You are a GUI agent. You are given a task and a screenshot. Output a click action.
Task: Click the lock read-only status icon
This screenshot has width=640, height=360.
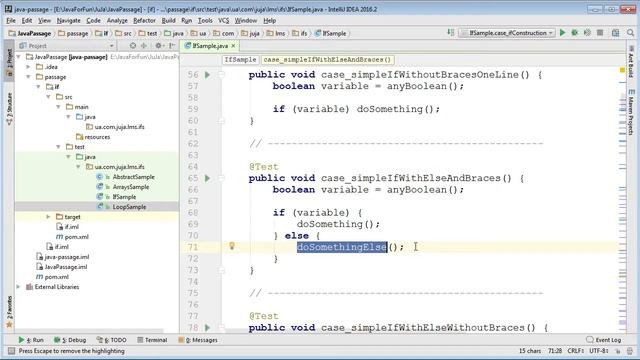click(x=618, y=351)
